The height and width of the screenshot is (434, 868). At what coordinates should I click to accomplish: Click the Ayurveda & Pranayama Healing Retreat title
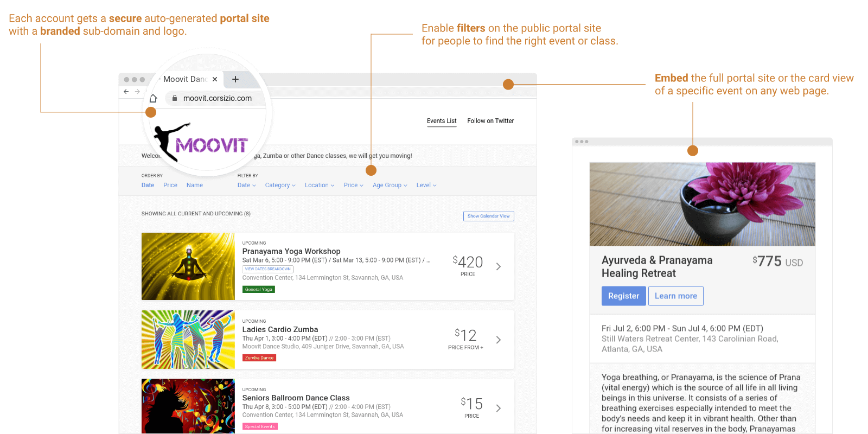657,266
